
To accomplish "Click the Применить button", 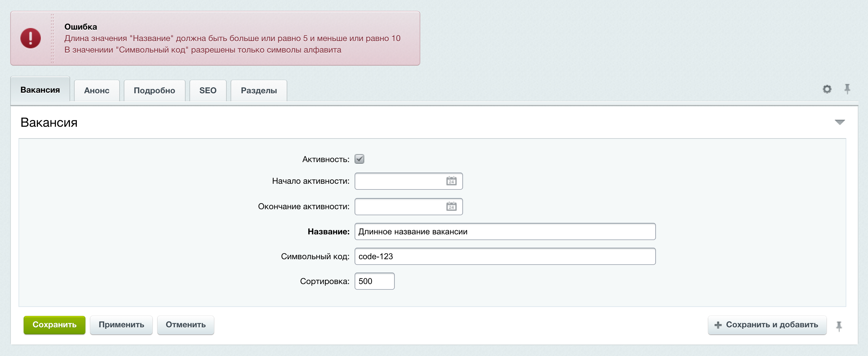I will 121,325.
